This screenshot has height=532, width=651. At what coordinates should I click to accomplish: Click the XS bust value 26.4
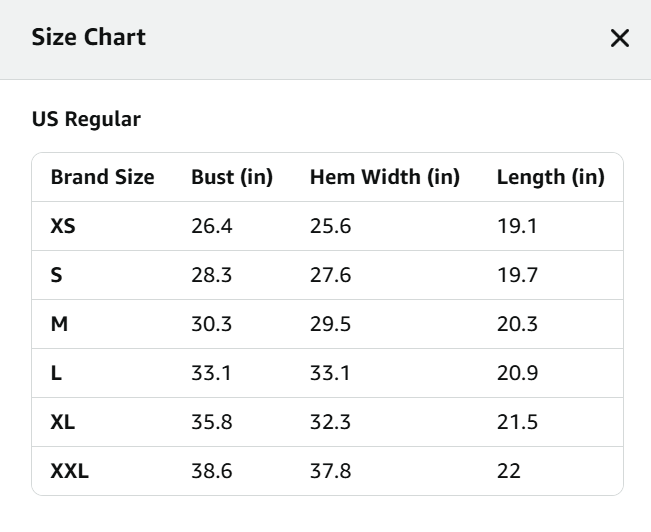coord(211,226)
